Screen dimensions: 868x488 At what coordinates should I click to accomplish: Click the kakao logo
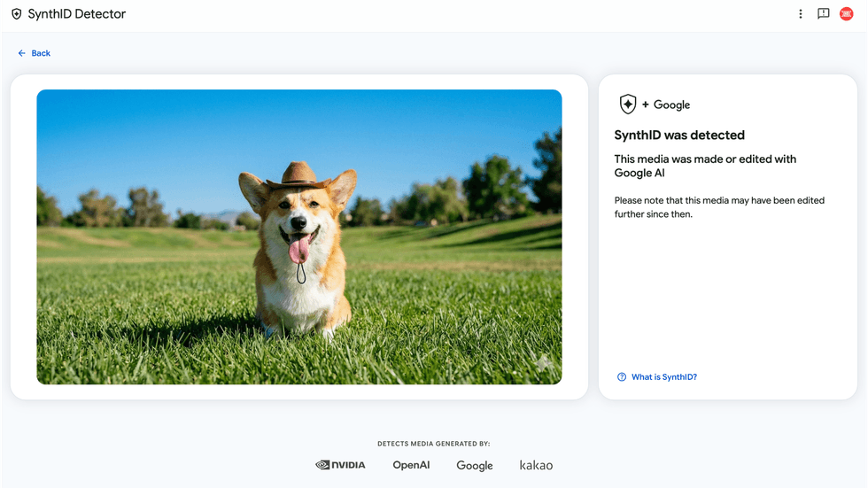pos(536,465)
